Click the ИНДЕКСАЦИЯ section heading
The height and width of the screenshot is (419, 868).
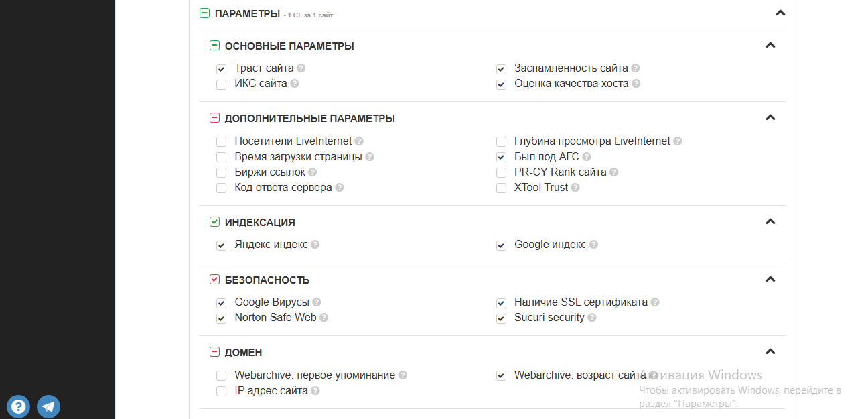260,222
